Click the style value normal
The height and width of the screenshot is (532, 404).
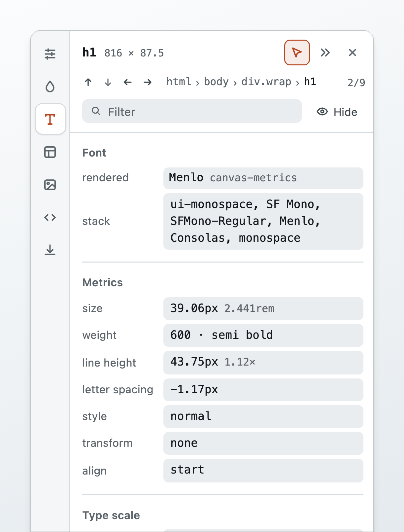tap(263, 416)
